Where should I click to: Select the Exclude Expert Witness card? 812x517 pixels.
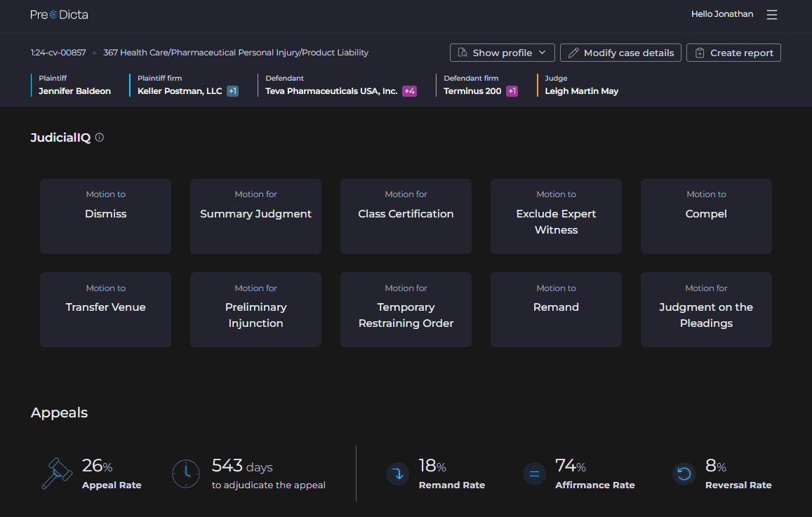tap(556, 216)
